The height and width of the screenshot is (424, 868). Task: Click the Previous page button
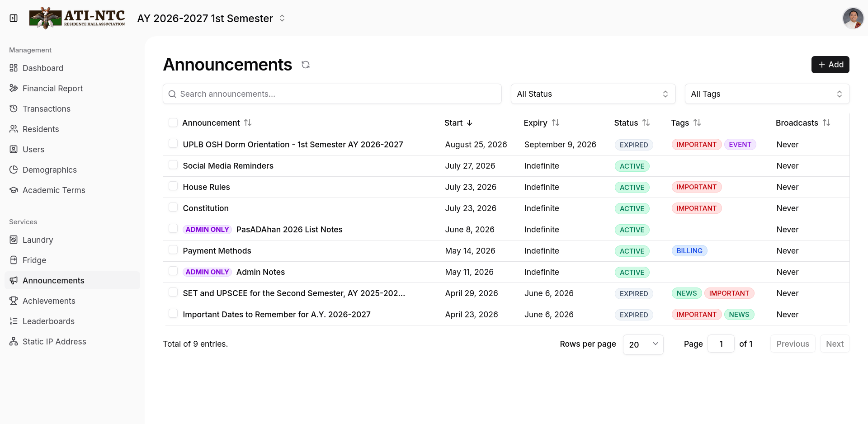pyautogui.click(x=793, y=344)
